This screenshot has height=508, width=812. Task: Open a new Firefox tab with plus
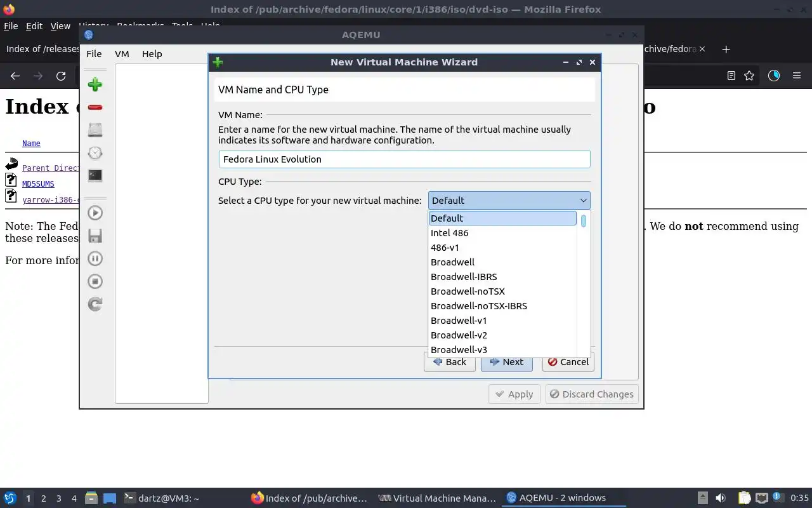click(x=726, y=49)
